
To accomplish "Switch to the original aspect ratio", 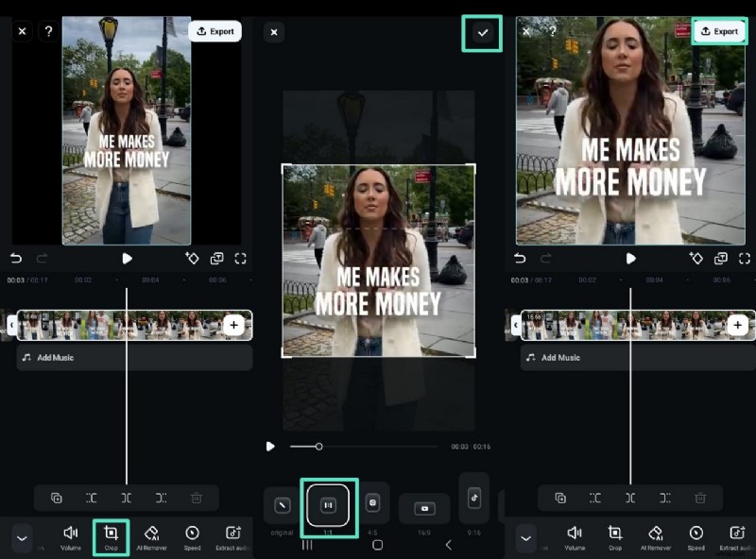I will [283, 507].
